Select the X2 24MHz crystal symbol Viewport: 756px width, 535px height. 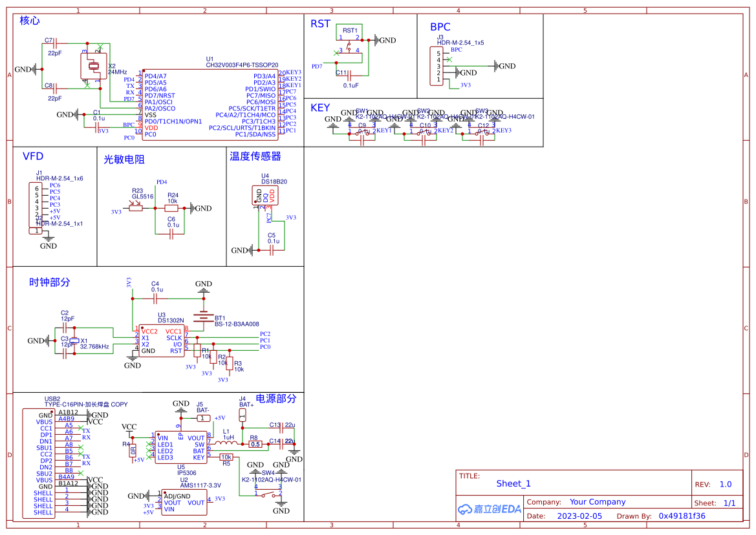point(94,66)
